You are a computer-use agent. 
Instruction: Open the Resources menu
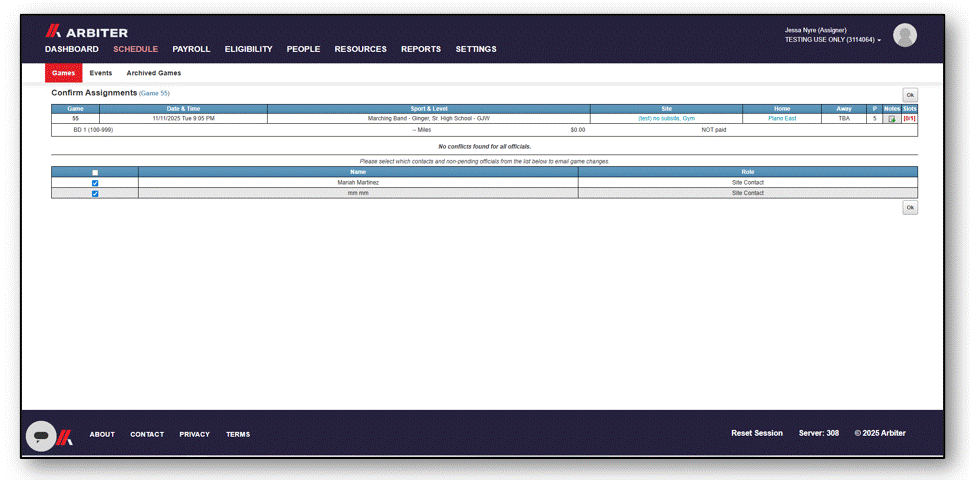coord(361,49)
